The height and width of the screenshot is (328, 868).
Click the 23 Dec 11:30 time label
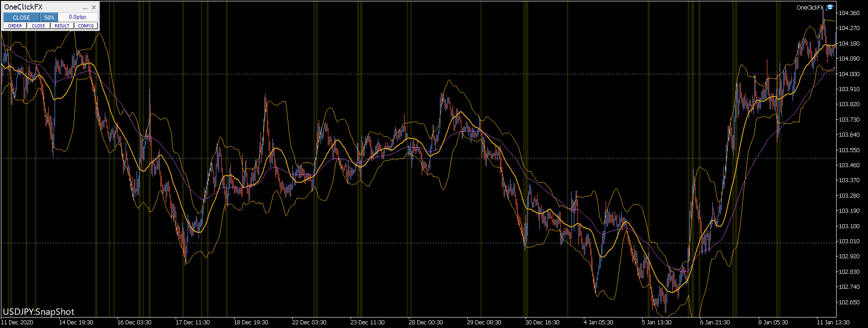tap(368, 322)
